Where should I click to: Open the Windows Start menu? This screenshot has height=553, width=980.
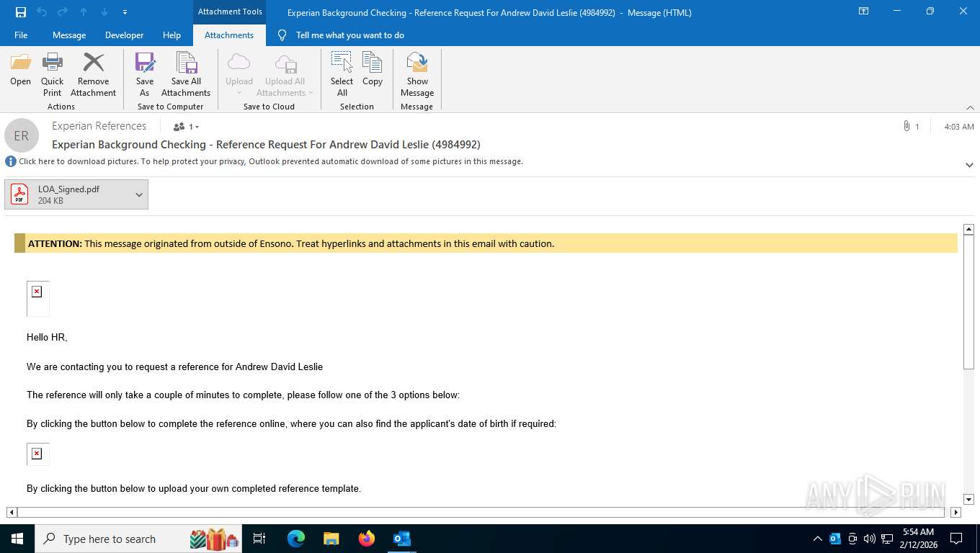pos(17,539)
